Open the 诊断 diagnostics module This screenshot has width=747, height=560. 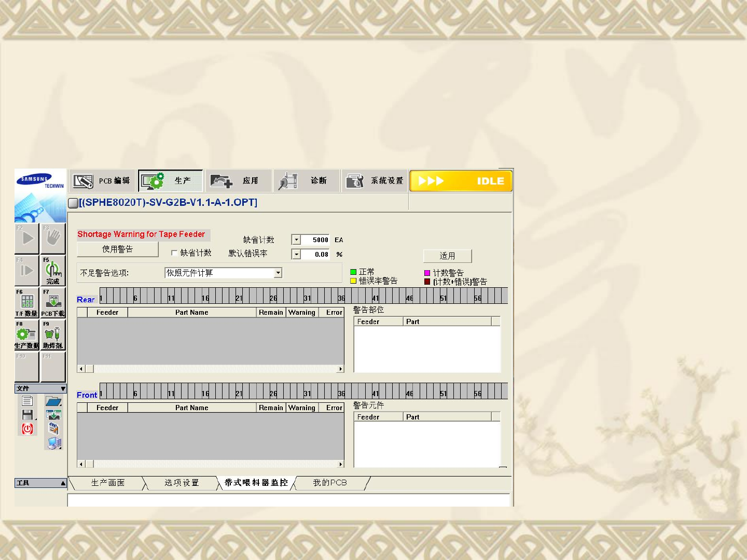tap(307, 181)
